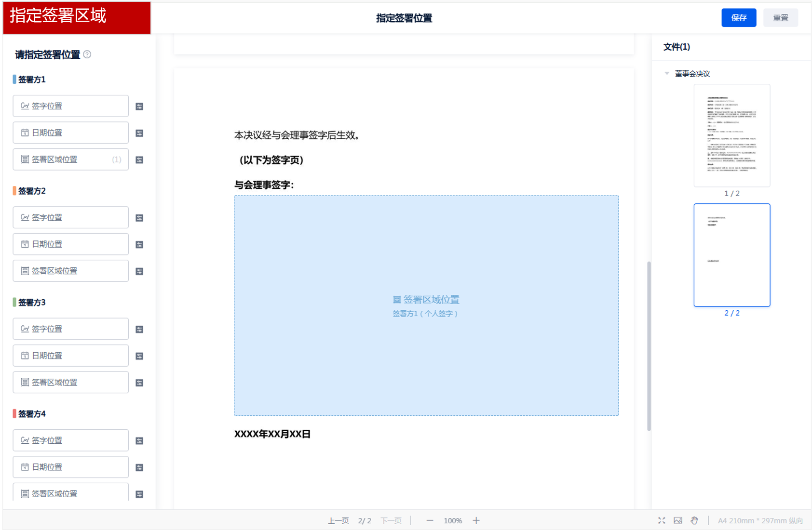812x530 pixels.
Task: Open settings icon for 签署方2 日期位置
Action: pyautogui.click(x=139, y=245)
